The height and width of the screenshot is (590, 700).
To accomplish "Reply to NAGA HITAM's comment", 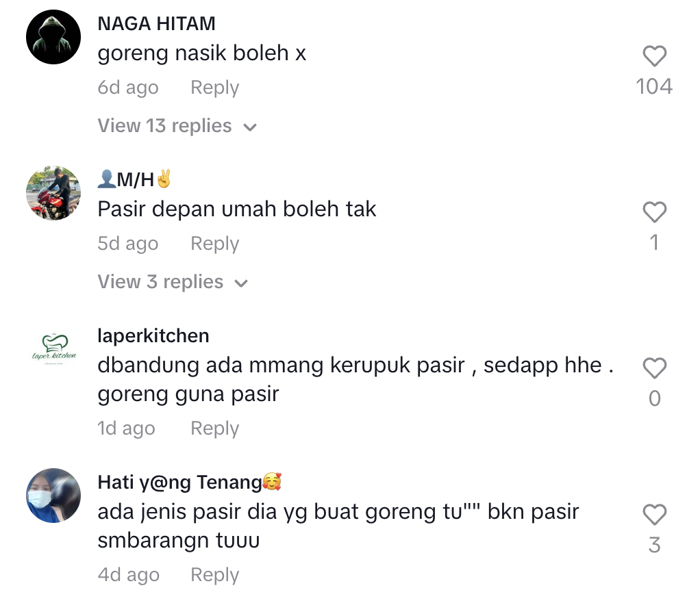I will coord(215,88).
